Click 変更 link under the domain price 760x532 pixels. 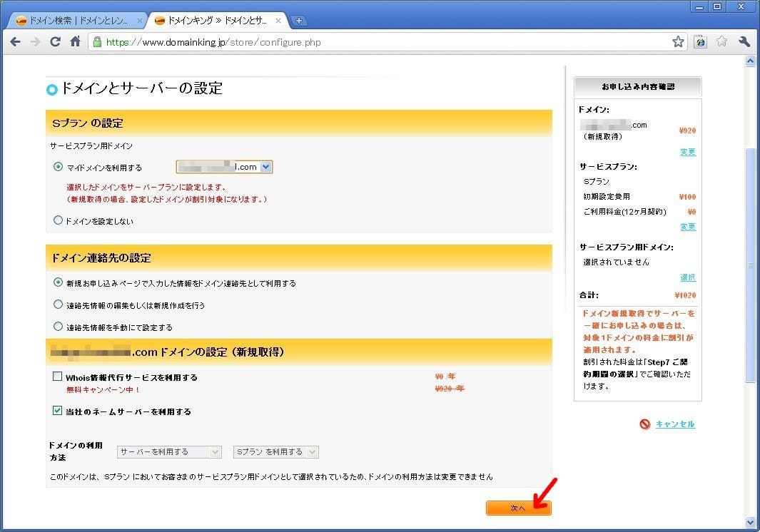pyautogui.click(x=687, y=152)
